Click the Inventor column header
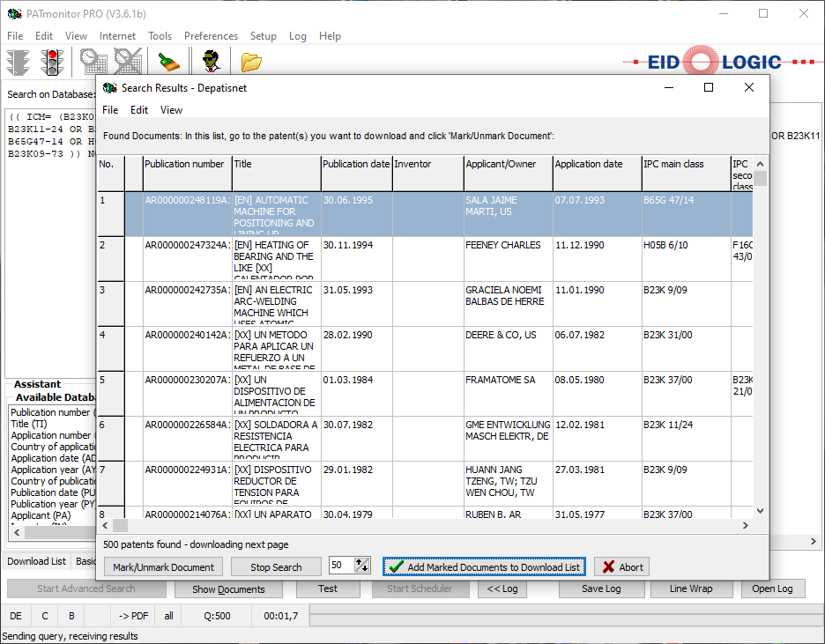Image resolution: width=825 pixels, height=644 pixels. point(428,173)
